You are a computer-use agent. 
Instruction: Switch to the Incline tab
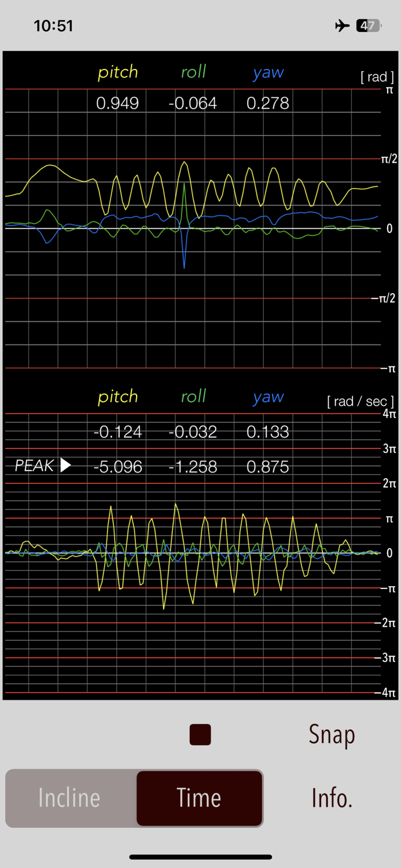(x=69, y=798)
